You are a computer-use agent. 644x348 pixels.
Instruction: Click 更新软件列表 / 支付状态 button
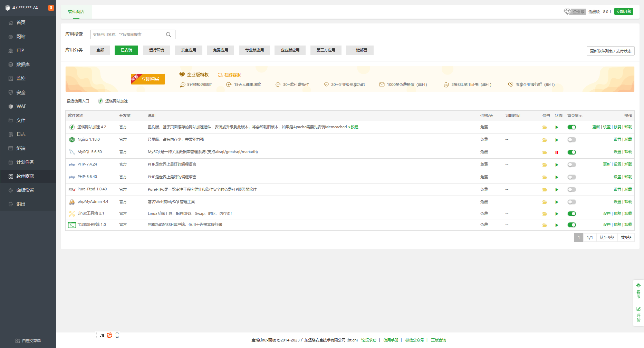(x=611, y=51)
